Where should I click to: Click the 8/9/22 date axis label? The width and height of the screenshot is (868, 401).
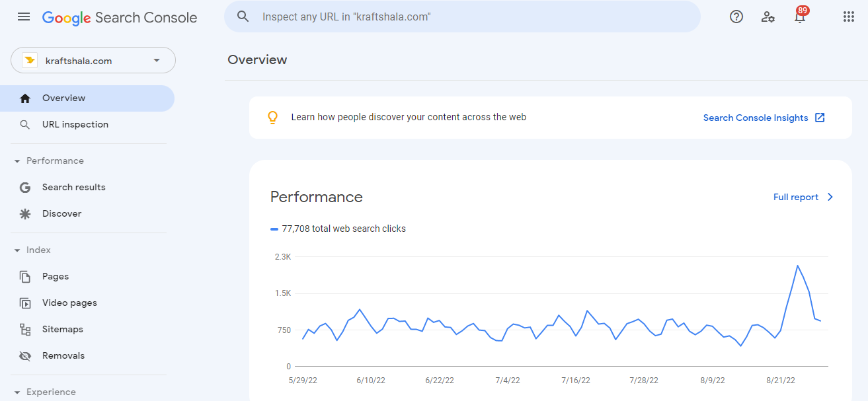713,381
